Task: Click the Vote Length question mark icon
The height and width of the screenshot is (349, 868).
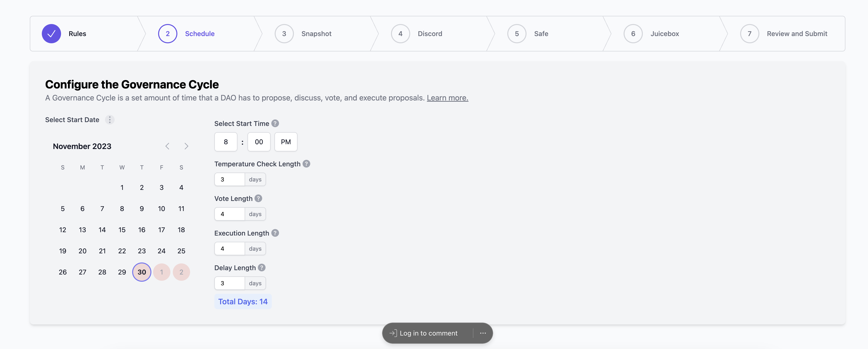Action: 258,199
